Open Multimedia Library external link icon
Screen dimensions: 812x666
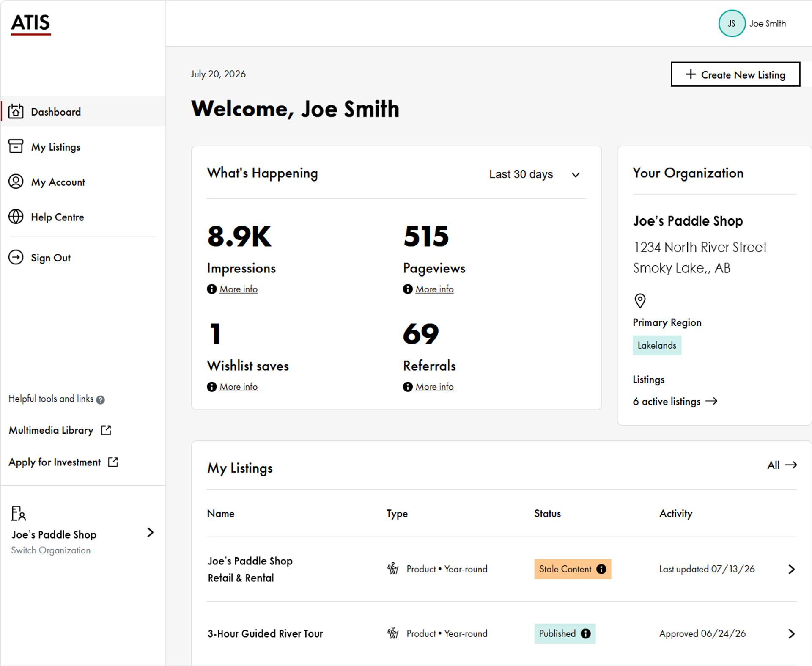tap(106, 430)
